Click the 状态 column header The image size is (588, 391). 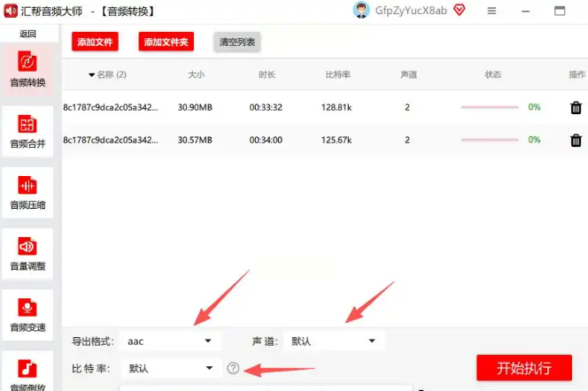pos(492,74)
